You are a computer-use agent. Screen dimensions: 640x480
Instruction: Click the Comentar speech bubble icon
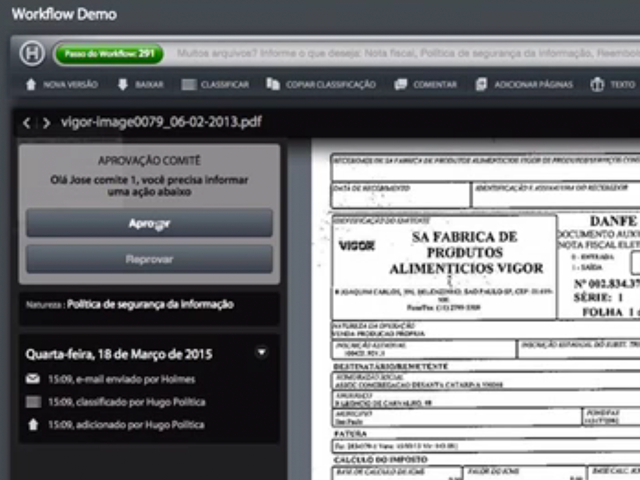click(x=400, y=84)
